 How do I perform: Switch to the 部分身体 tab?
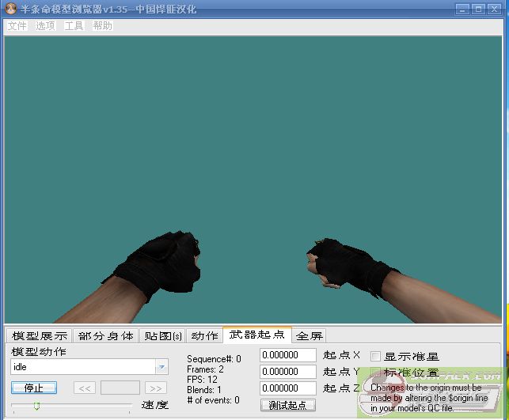(x=106, y=336)
